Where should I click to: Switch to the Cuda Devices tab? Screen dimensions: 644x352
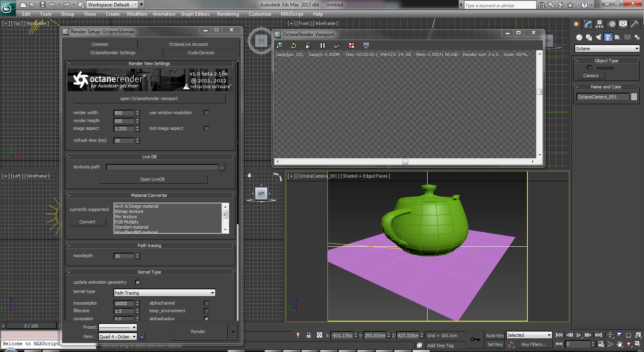(x=201, y=53)
